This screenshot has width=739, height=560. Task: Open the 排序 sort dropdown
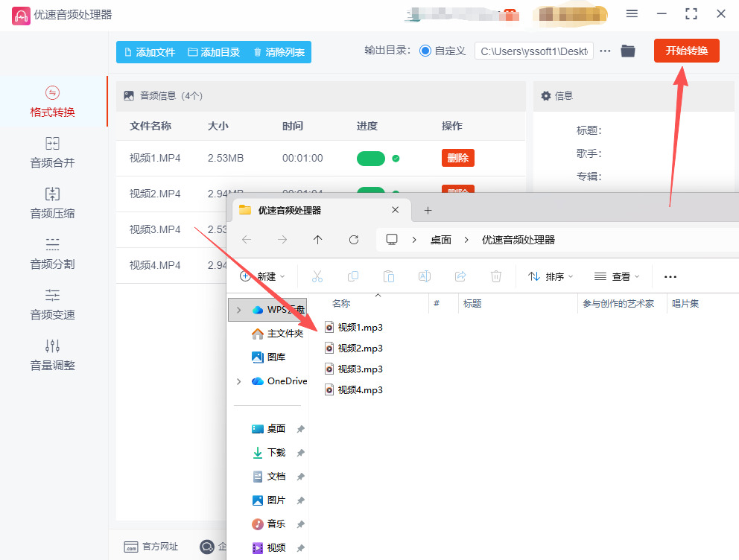551,276
